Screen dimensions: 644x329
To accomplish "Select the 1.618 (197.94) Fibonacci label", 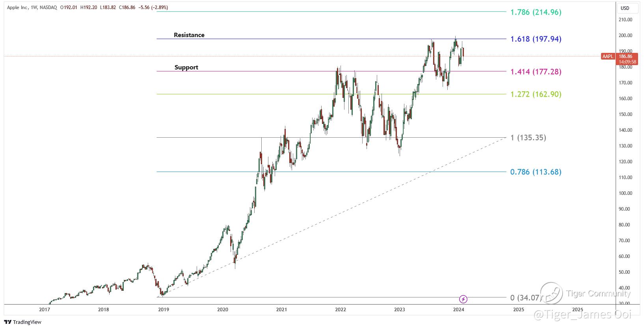I will [x=536, y=39].
